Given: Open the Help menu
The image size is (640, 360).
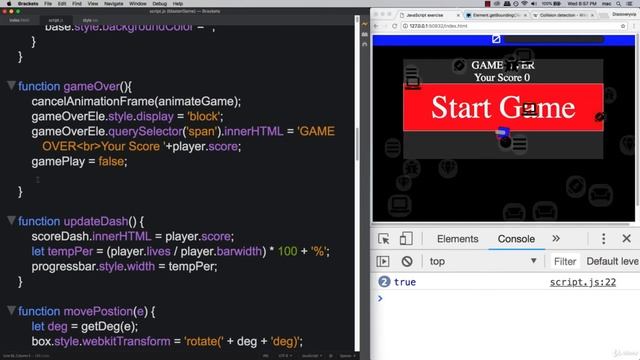Looking at the screenshot, I should point(178,4).
